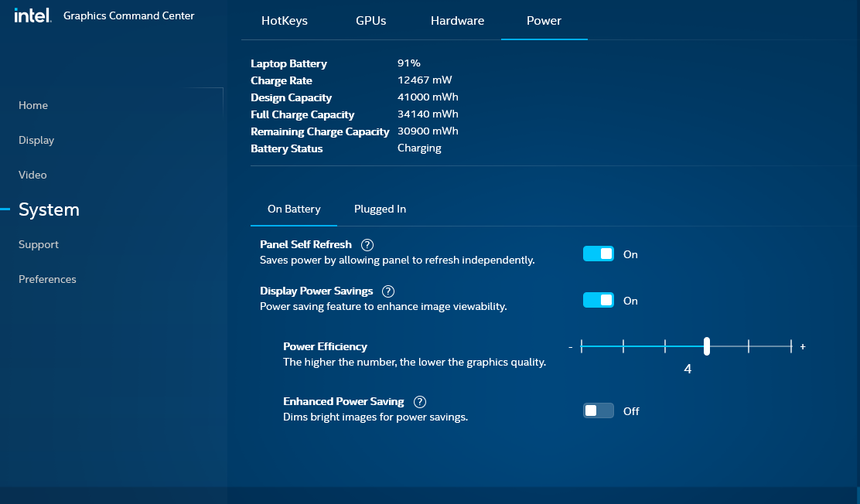Open Preferences from the sidebar
Viewport: 860px width, 504px height.
pyautogui.click(x=47, y=279)
